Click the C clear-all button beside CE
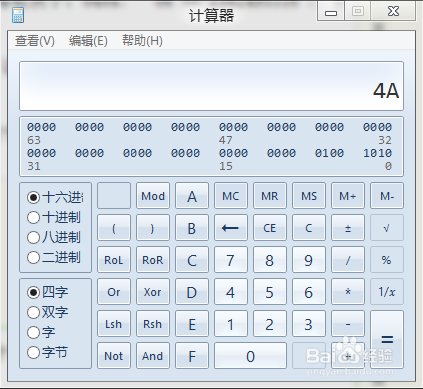Viewport: 423px width, 389px height. (x=309, y=228)
